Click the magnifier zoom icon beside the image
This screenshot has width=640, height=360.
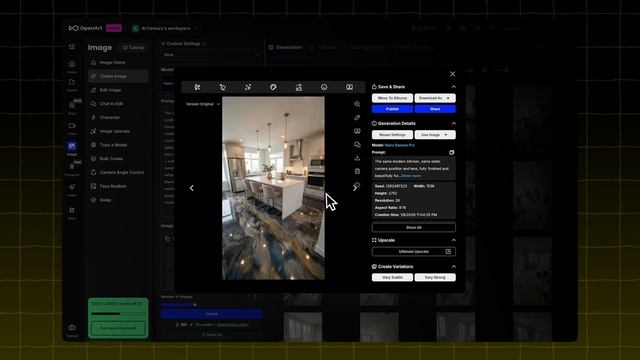point(357,104)
